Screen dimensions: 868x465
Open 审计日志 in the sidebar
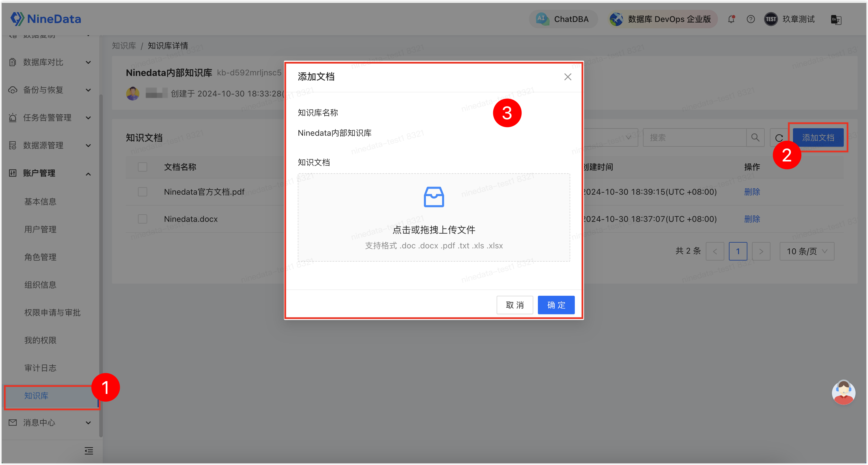coord(40,368)
